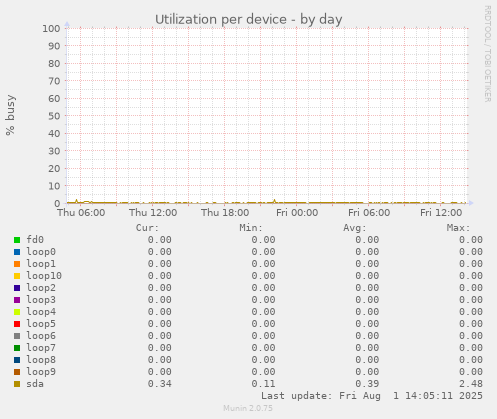This screenshot has height=419, width=497.
Task: Select the 'loop1' device label
Action: (x=41, y=264)
